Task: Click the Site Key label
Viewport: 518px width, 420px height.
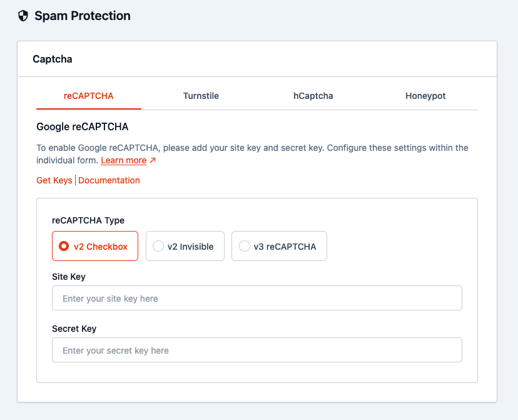Action: 69,277
